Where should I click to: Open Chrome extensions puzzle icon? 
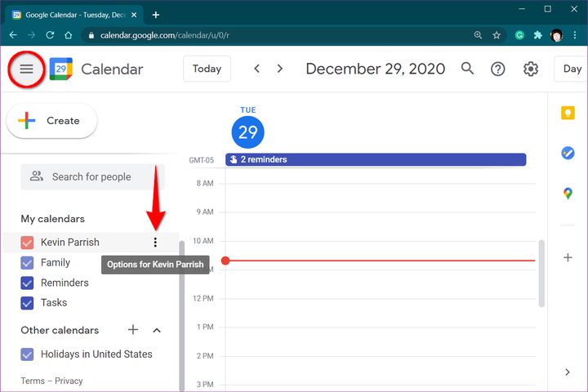pyautogui.click(x=537, y=35)
